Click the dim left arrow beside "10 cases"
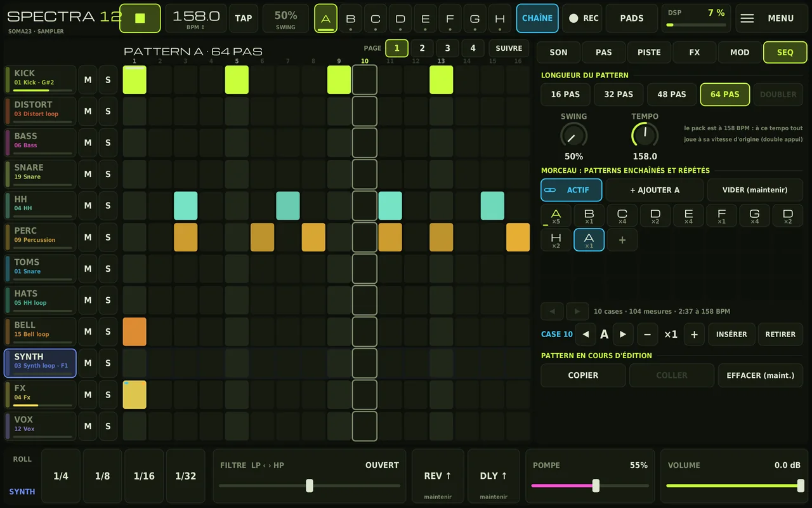The image size is (812, 508). (x=552, y=311)
